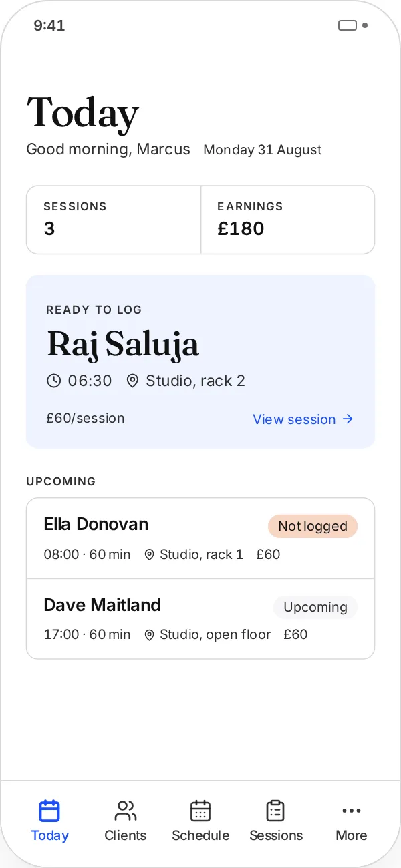Click the arrow after View session
Viewport: 401px width, 868px height.
[x=348, y=419]
